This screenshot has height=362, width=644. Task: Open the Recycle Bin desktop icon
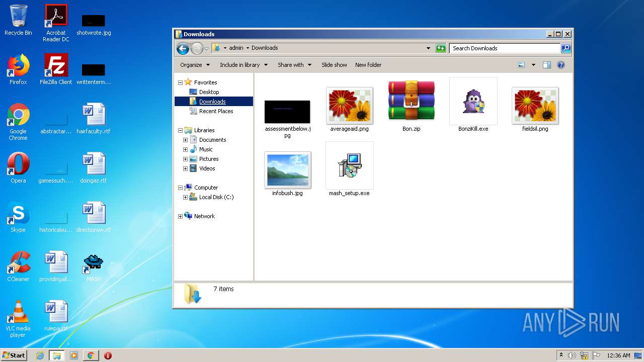coord(18,20)
